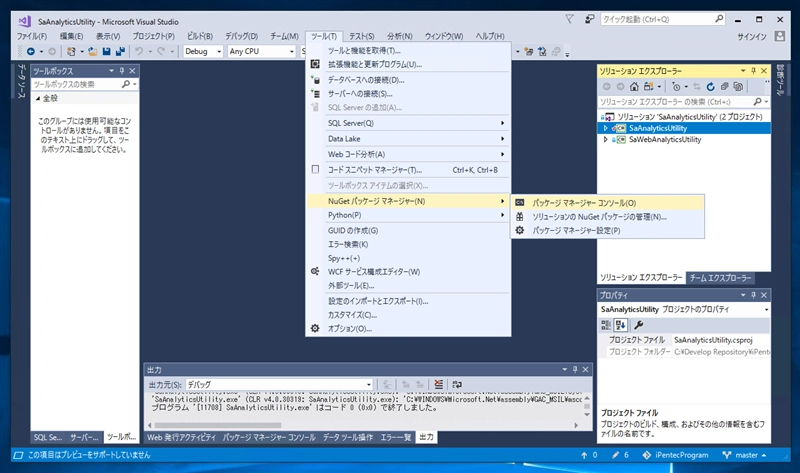Switch to エラー一覧 tab
Screen dimensions: 800x473
point(396,437)
